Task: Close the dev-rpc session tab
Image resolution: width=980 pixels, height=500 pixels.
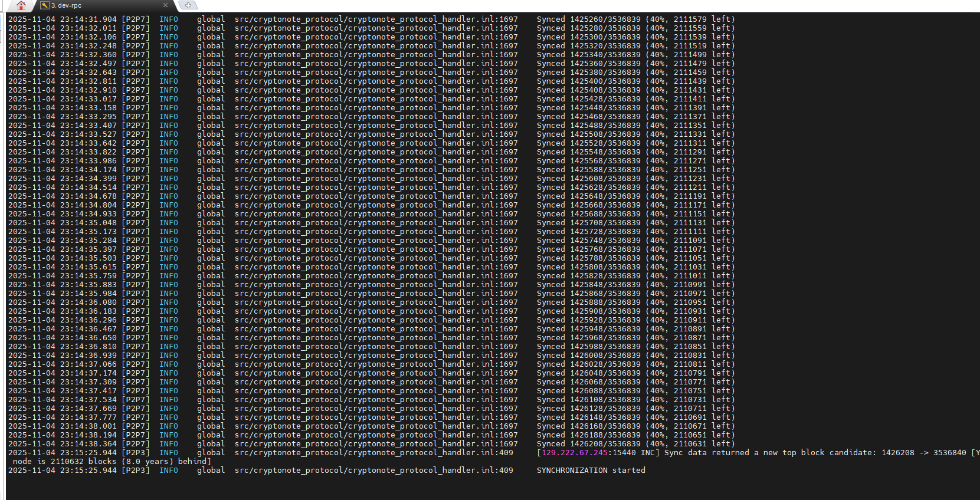Action: point(165,5)
